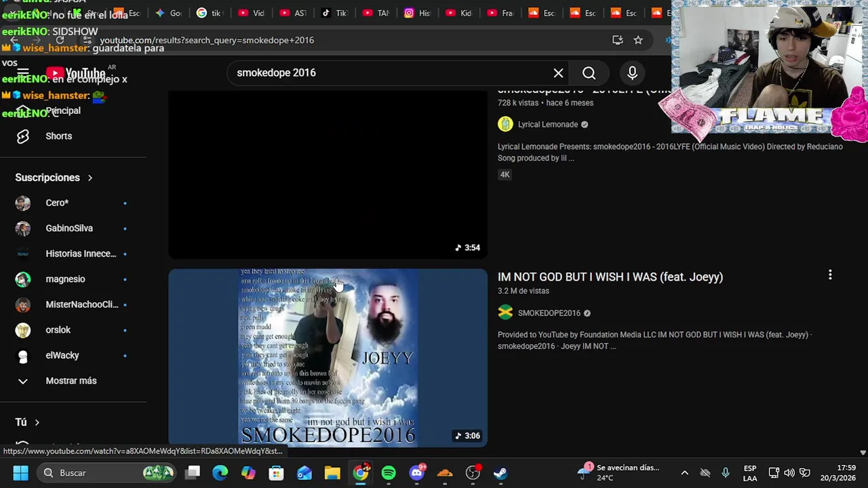Image resolution: width=868 pixels, height=488 pixels.
Task: Open the GabinoSilva subscription channel
Action: point(71,228)
